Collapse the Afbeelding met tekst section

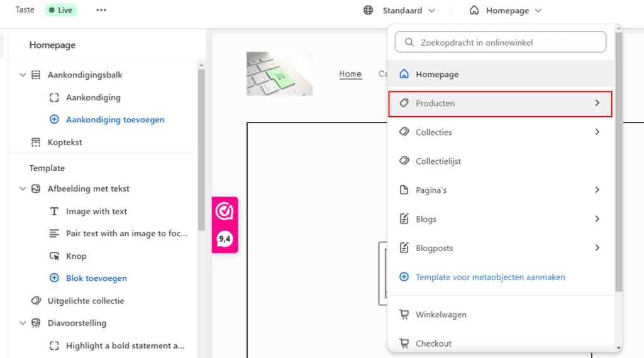click(23, 188)
